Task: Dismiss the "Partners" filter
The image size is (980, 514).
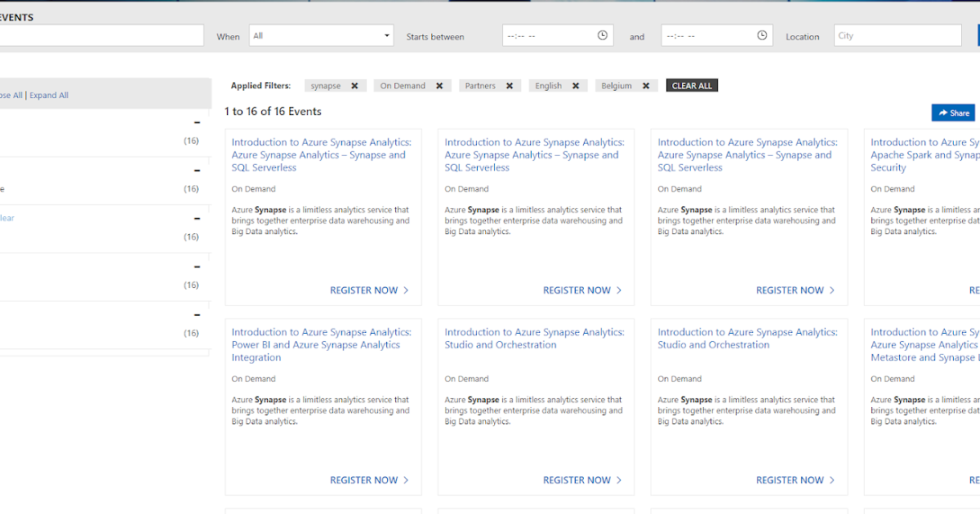Action: 509,85
